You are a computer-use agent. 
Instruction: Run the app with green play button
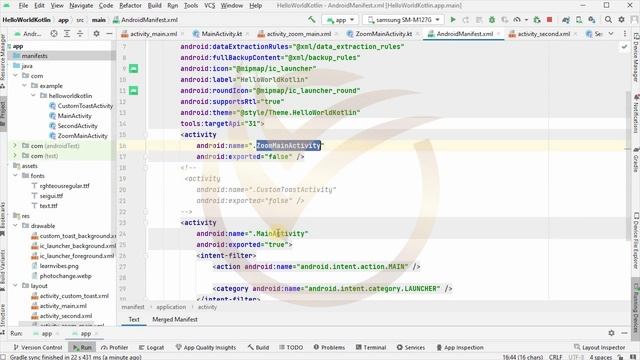coord(453,20)
